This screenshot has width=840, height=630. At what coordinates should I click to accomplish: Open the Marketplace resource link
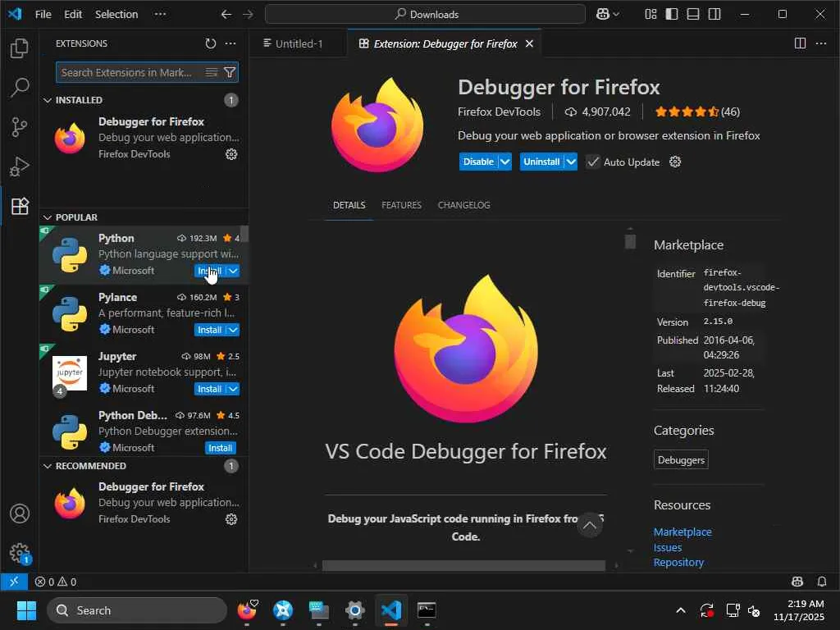pyautogui.click(x=682, y=532)
